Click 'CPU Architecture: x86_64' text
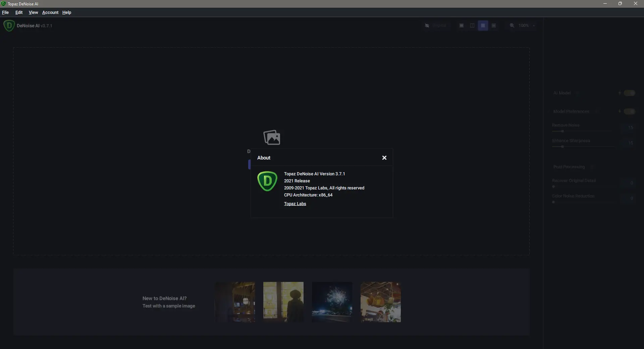644x349 pixels. [308, 195]
